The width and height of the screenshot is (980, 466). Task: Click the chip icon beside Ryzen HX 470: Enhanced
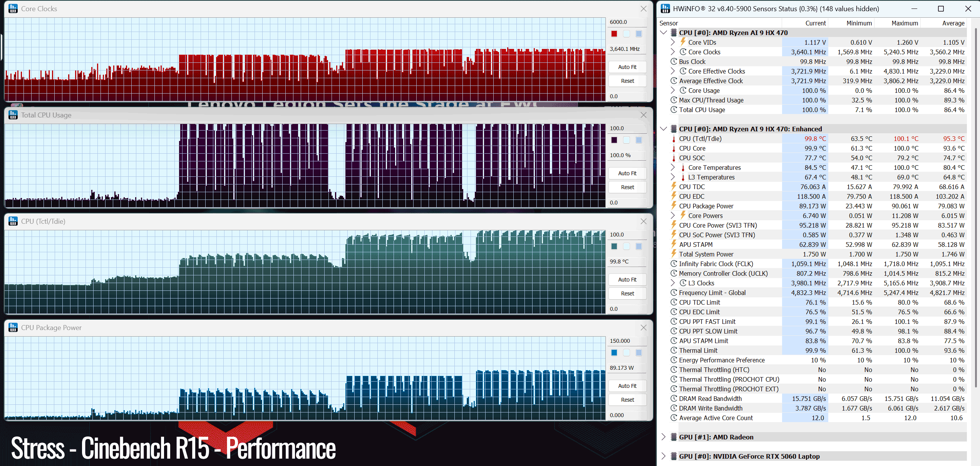coord(674,129)
